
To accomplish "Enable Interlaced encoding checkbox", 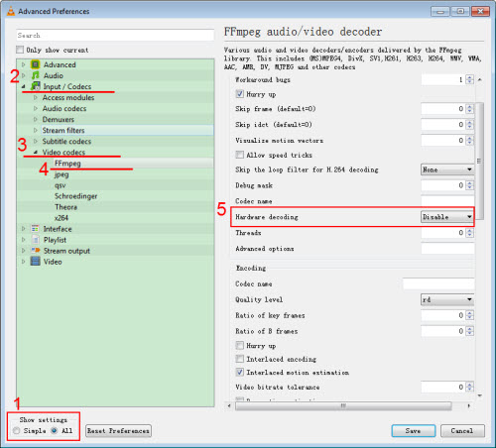I will tap(240, 359).
